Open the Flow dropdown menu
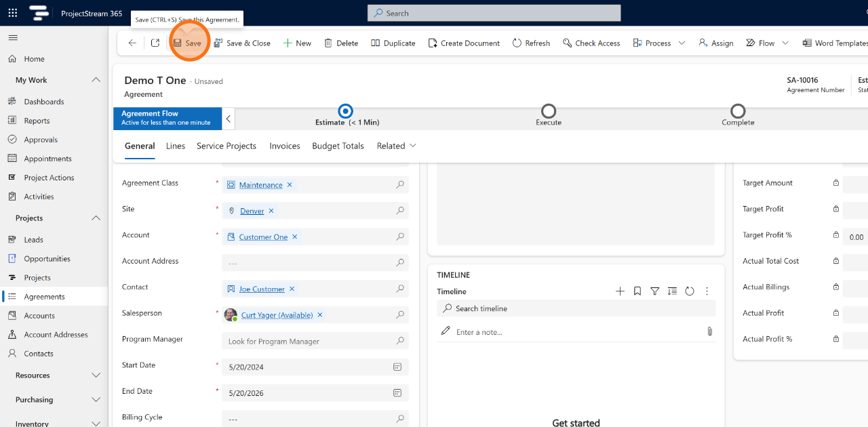This screenshot has width=868, height=427. pyautogui.click(x=785, y=43)
